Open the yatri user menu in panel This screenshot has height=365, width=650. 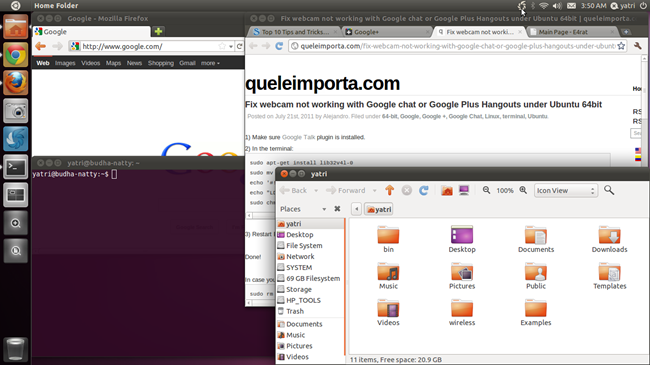click(x=623, y=5)
